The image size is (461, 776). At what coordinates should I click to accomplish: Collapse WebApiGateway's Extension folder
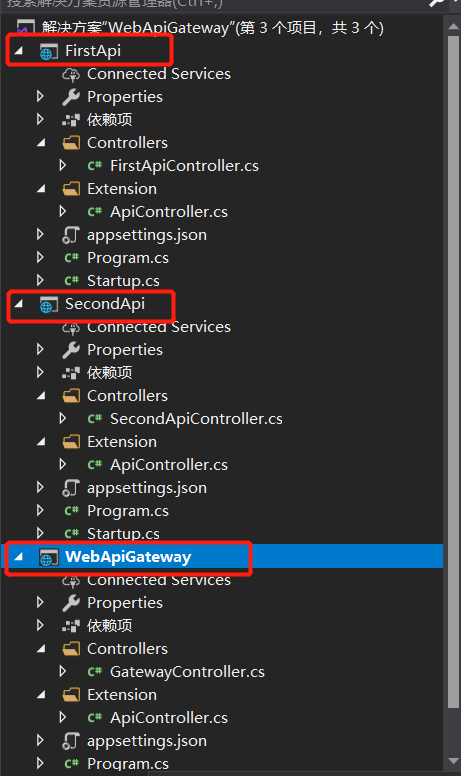click(42, 695)
